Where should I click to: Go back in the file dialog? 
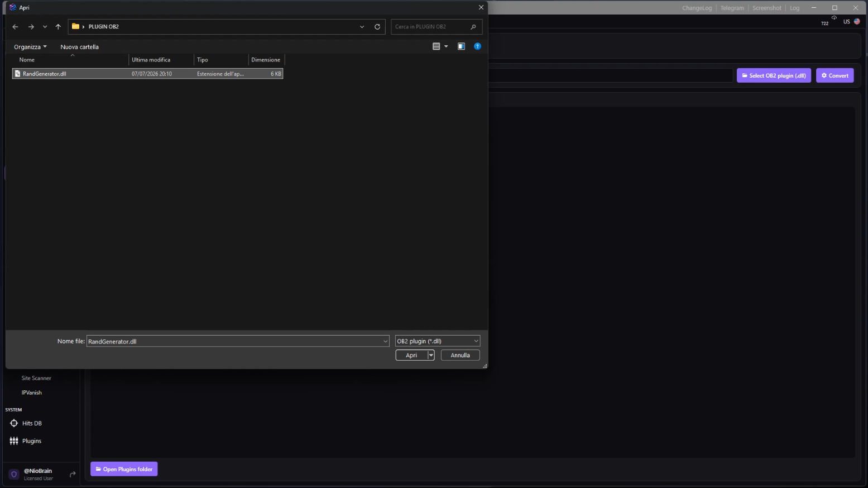[15, 27]
